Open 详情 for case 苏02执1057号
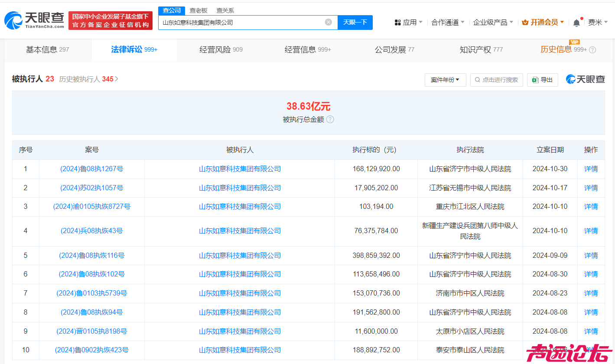 [x=591, y=188]
